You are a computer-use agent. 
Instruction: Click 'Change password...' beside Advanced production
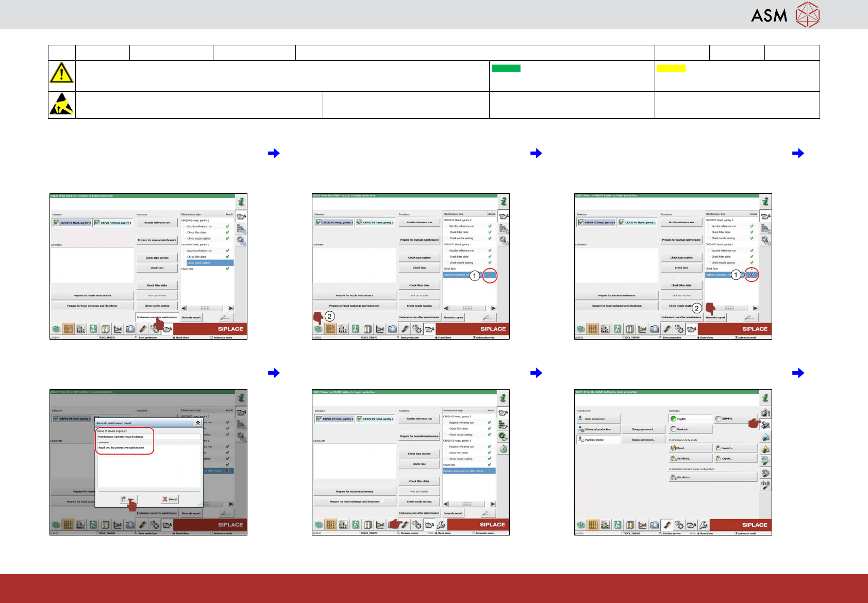[x=643, y=429]
